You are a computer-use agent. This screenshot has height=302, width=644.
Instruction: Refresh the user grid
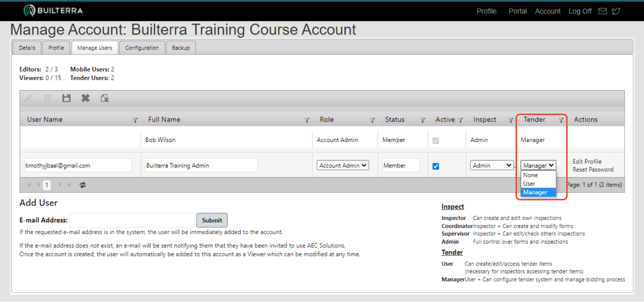(x=83, y=185)
